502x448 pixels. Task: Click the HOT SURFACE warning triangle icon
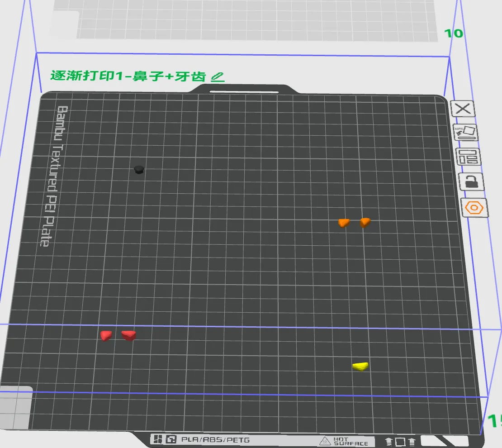325,441
